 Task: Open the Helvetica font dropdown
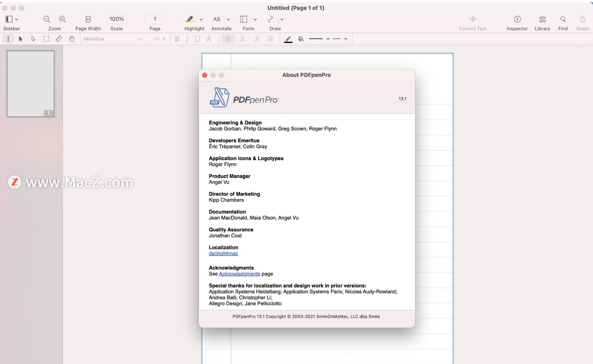[x=112, y=39]
